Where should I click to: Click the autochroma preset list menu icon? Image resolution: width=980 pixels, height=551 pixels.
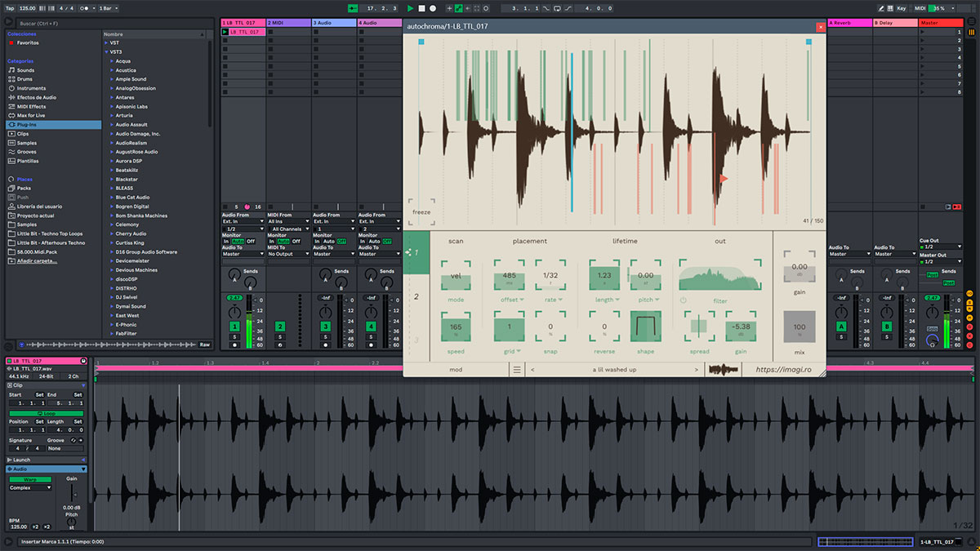coord(516,370)
